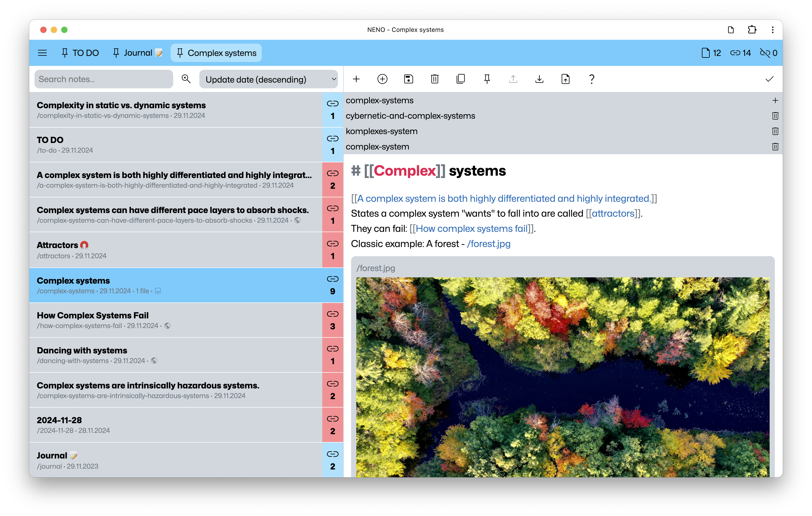The width and height of the screenshot is (812, 516).
Task: Click the help question mark icon
Action: pyautogui.click(x=591, y=79)
